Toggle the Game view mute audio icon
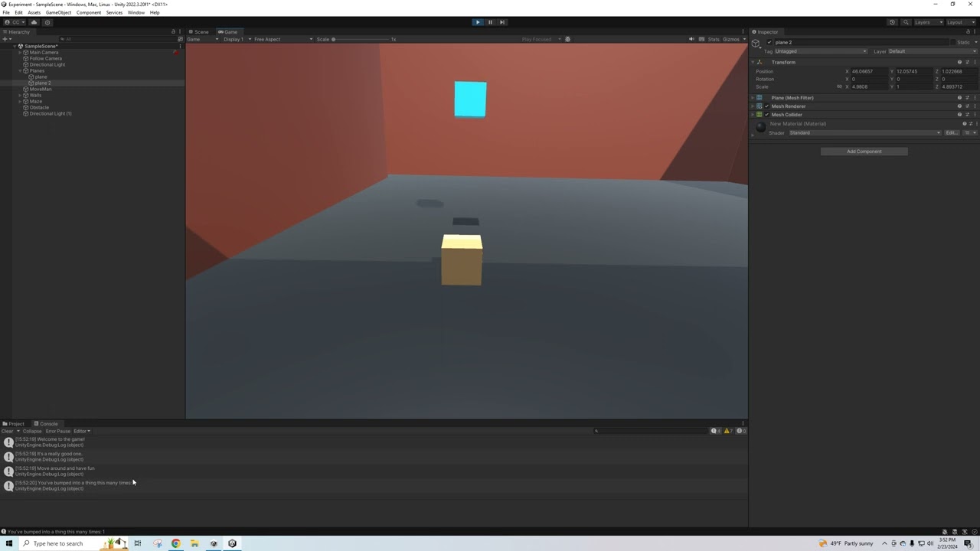Image resolution: width=980 pixels, height=551 pixels. point(691,39)
